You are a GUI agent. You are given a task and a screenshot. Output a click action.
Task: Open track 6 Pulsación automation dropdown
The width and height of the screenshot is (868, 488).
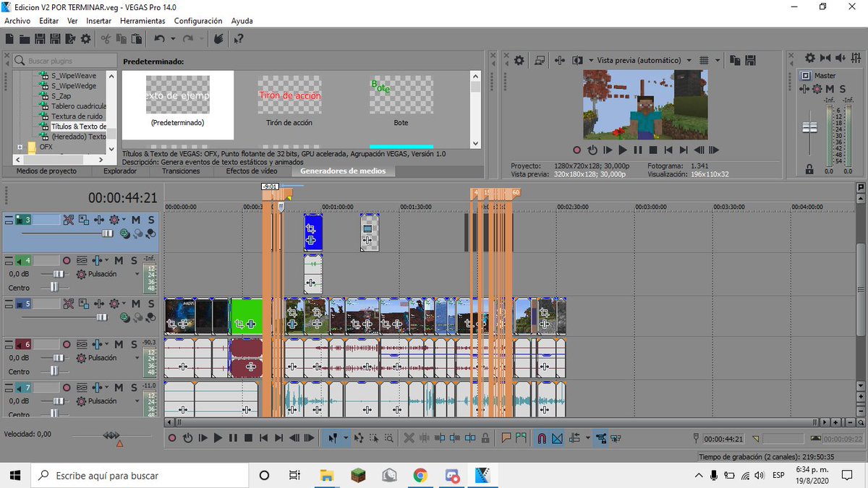coord(137,358)
